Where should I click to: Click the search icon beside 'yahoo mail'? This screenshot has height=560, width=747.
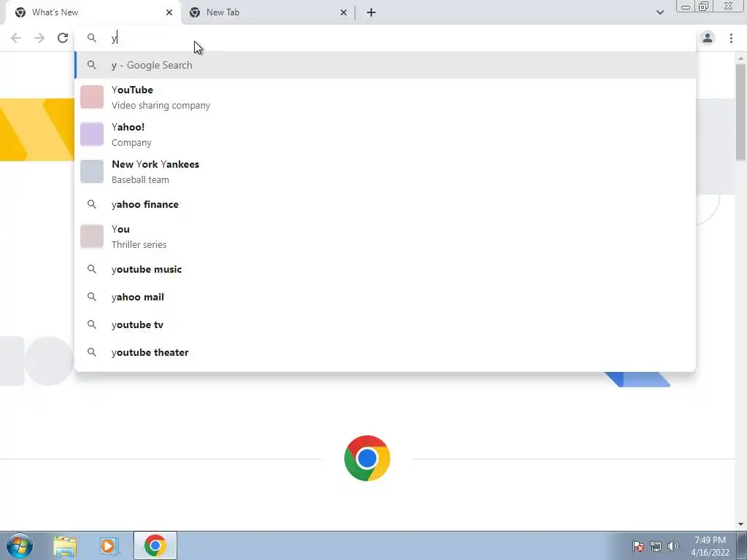92,297
